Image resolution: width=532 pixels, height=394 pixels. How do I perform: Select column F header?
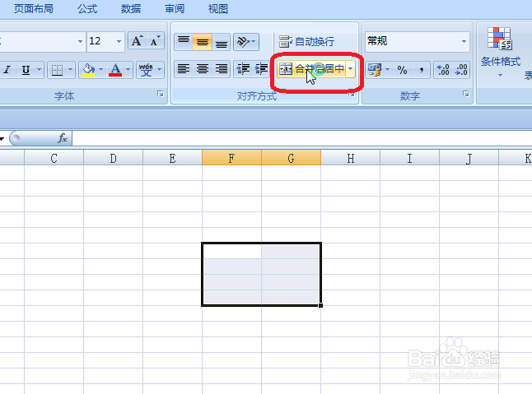231,158
